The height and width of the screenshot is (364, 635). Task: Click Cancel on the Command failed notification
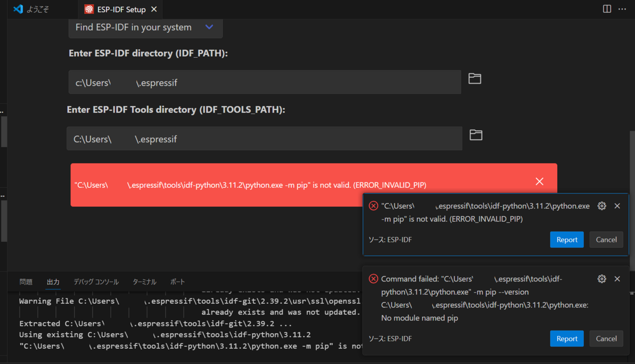[x=606, y=339]
